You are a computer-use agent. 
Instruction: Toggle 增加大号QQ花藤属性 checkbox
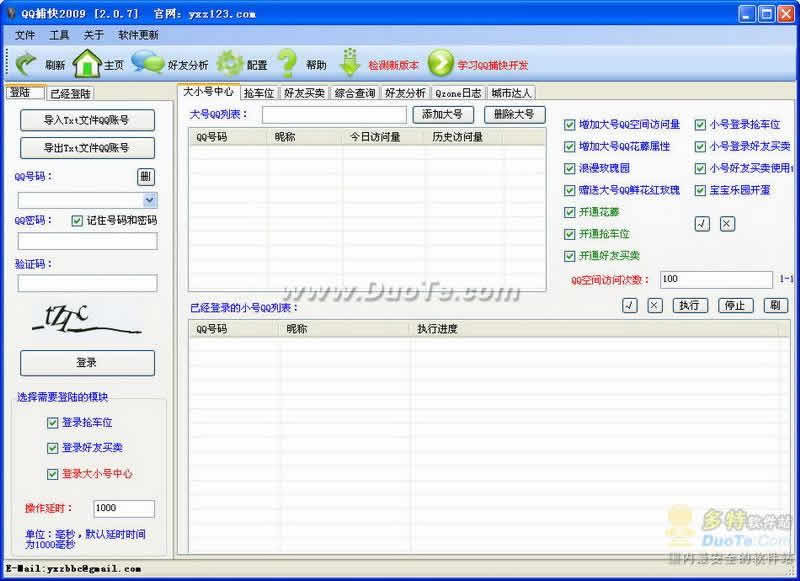pyautogui.click(x=569, y=146)
